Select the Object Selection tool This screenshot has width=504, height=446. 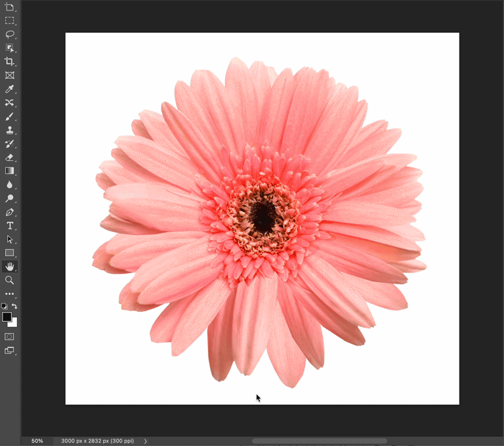pyautogui.click(x=10, y=48)
